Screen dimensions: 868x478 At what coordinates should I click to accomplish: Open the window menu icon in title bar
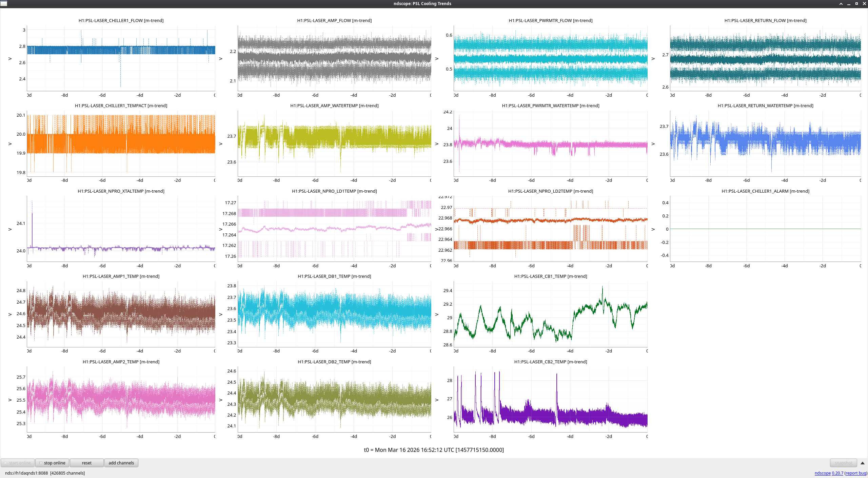click(x=4, y=3)
